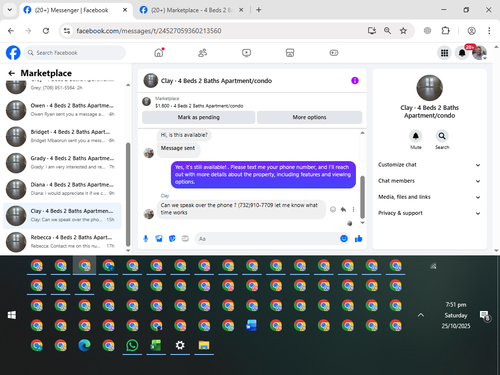
Task: Open the account profile picture menu
Action: 479,53
